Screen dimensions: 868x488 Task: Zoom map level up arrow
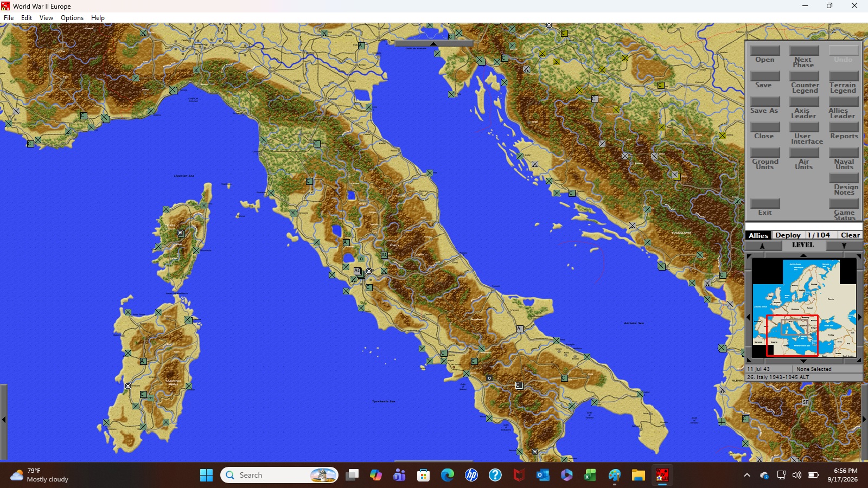(762, 246)
